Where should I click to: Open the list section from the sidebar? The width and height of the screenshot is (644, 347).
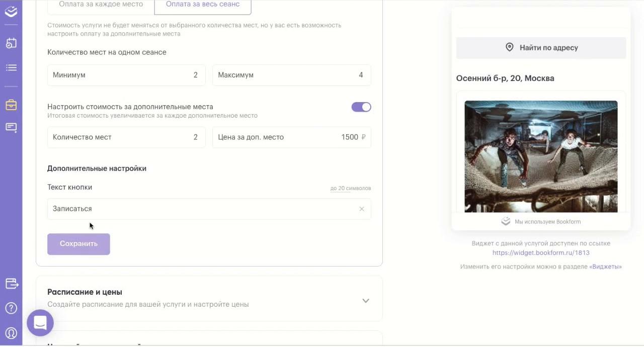[11, 67]
